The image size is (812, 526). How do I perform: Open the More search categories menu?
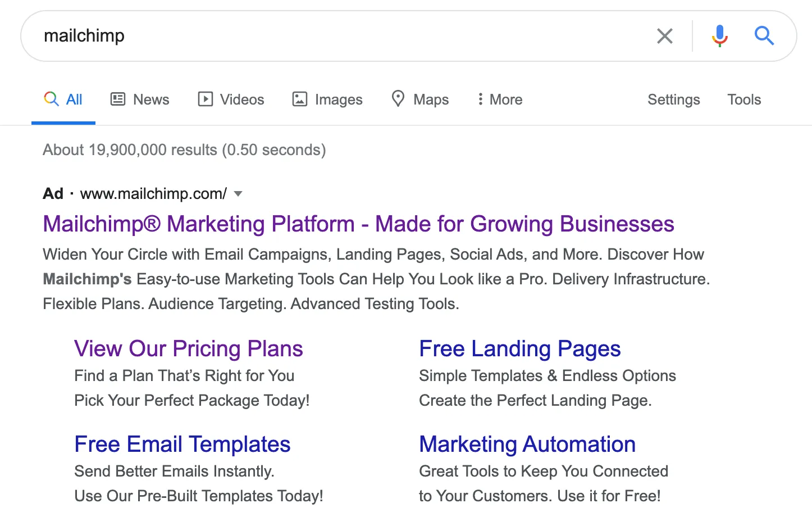[499, 99]
